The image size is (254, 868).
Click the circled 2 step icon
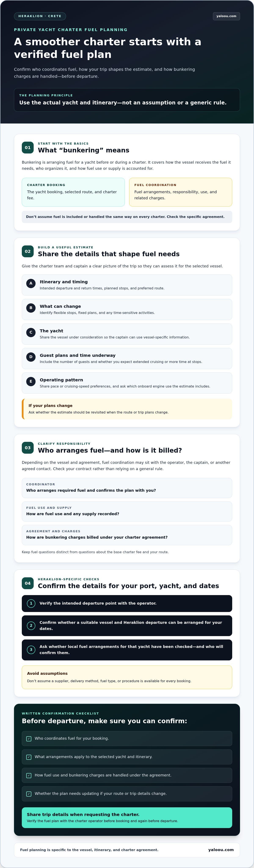tap(31, 626)
